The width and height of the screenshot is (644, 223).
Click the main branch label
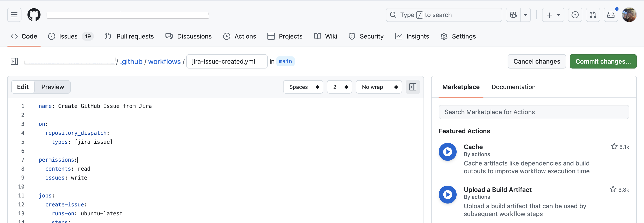pos(285,61)
